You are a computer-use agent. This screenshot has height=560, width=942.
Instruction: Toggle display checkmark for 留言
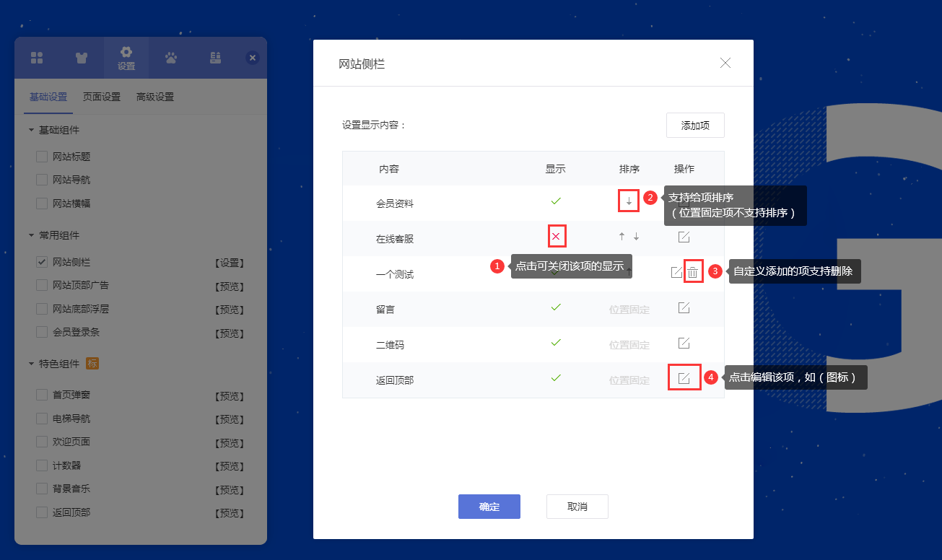[x=556, y=307]
